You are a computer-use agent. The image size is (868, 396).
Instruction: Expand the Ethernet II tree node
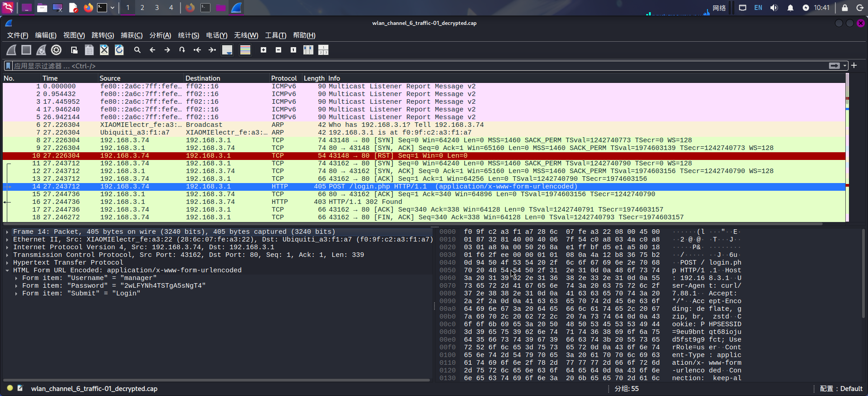[7, 240]
